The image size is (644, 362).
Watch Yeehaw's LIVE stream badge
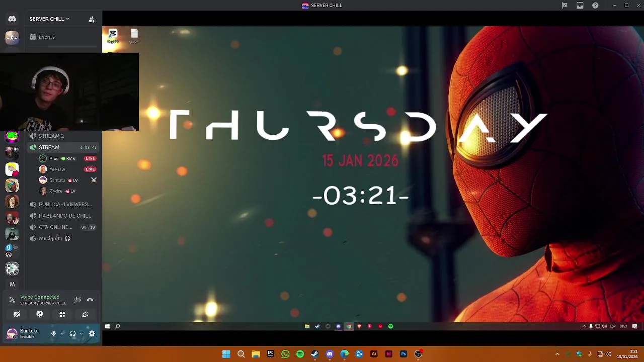tap(90, 169)
